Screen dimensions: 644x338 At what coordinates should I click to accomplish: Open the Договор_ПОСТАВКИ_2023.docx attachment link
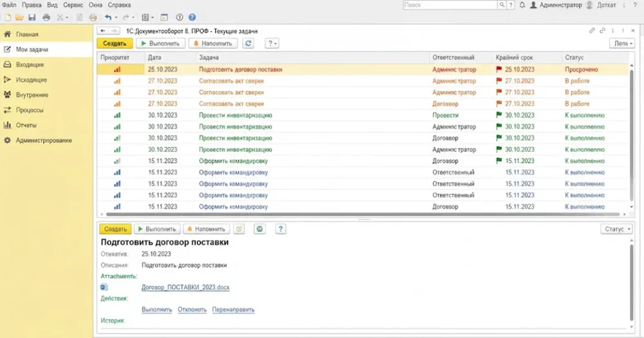[185, 287]
